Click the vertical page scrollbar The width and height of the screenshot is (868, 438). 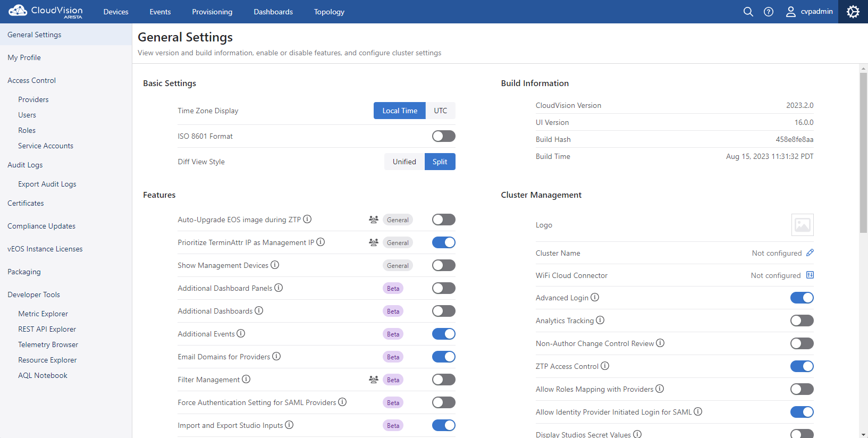(x=863, y=153)
